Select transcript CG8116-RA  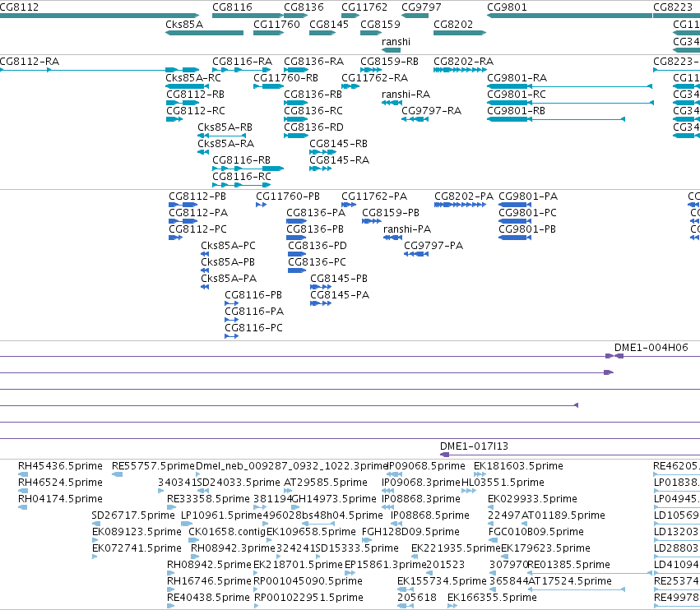pos(243,61)
